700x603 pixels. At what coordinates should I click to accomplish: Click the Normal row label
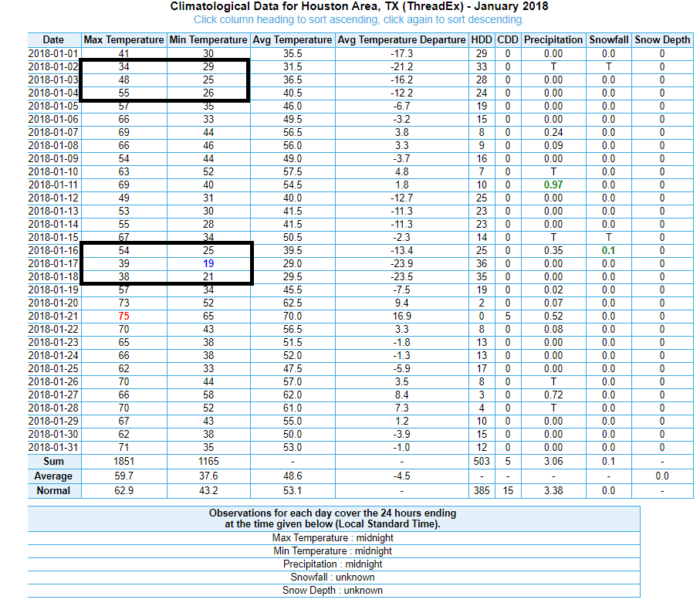click(53, 491)
